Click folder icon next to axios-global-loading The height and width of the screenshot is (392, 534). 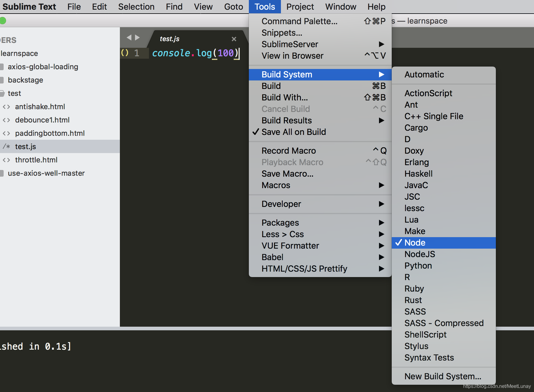coord(2,67)
